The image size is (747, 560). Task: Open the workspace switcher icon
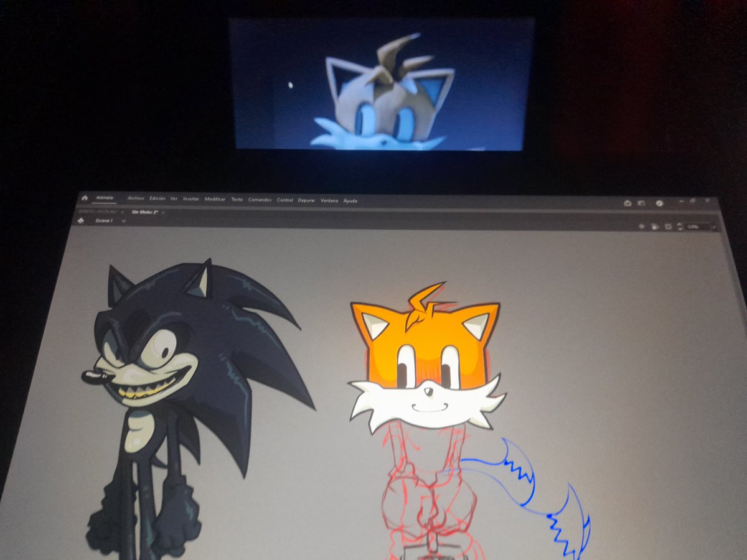[641, 203]
